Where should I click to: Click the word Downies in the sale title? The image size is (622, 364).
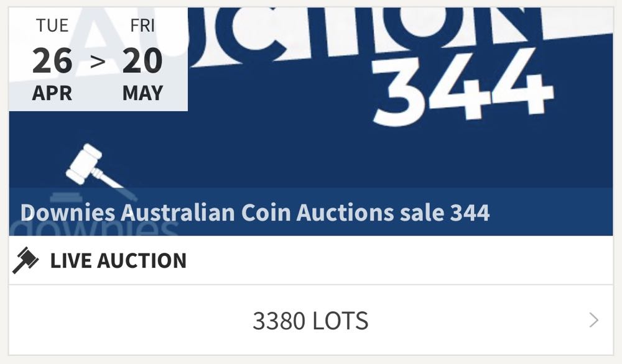click(67, 213)
